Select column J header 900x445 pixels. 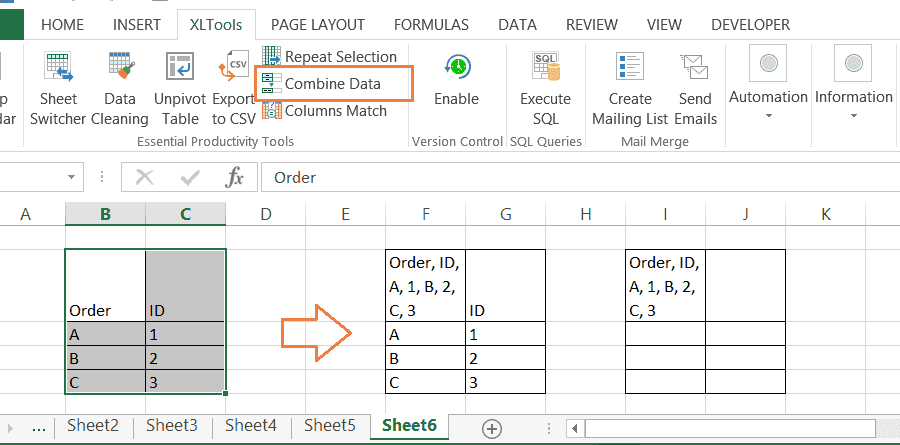[745, 215]
